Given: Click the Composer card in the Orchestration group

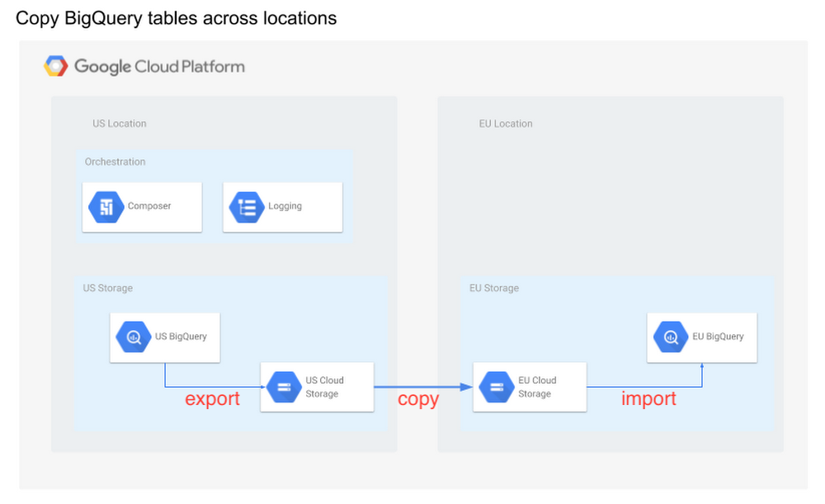Looking at the screenshot, I should pyautogui.click(x=142, y=206).
